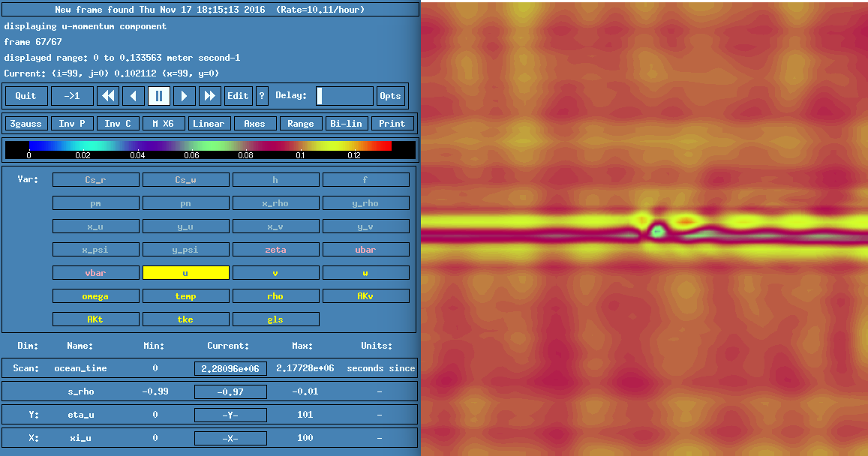Viewport: 868px width, 456px height.
Task: Open help with the question mark button
Action: (262, 96)
